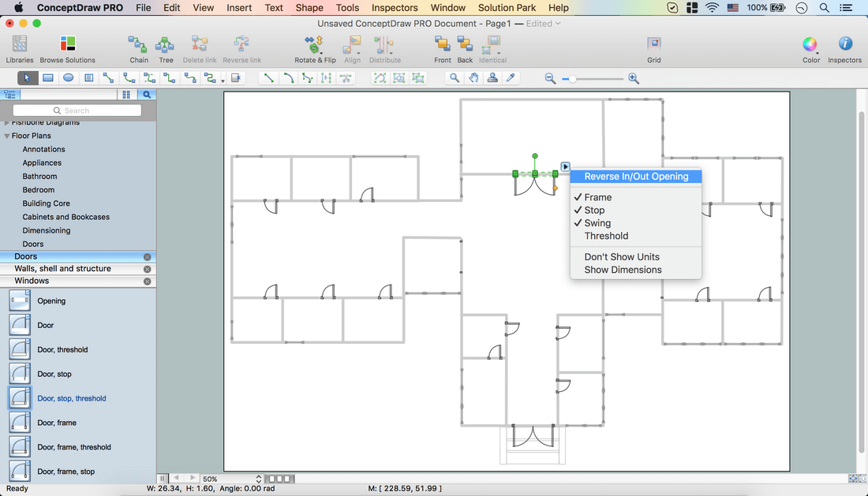Screen dimensions: 868x496
Task: Adjust the zoom slider in toolbar
Action: pos(573,78)
